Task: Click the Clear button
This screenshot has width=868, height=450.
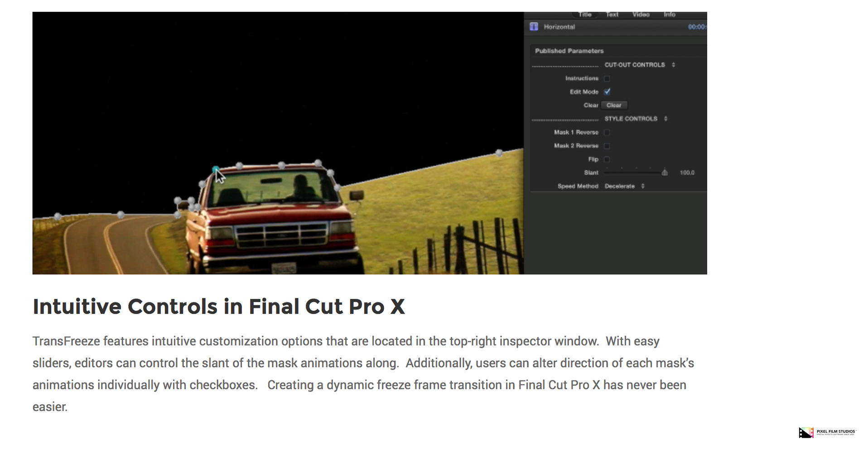Action: (614, 105)
